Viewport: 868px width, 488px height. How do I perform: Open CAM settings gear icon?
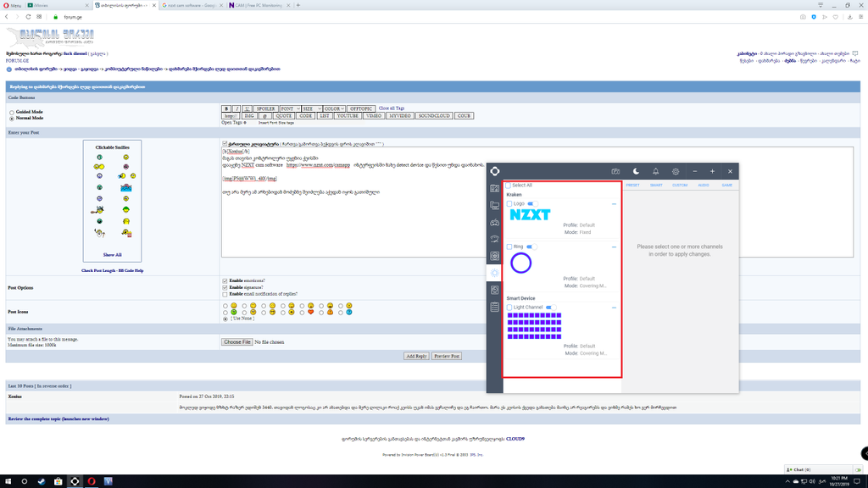[x=676, y=171]
